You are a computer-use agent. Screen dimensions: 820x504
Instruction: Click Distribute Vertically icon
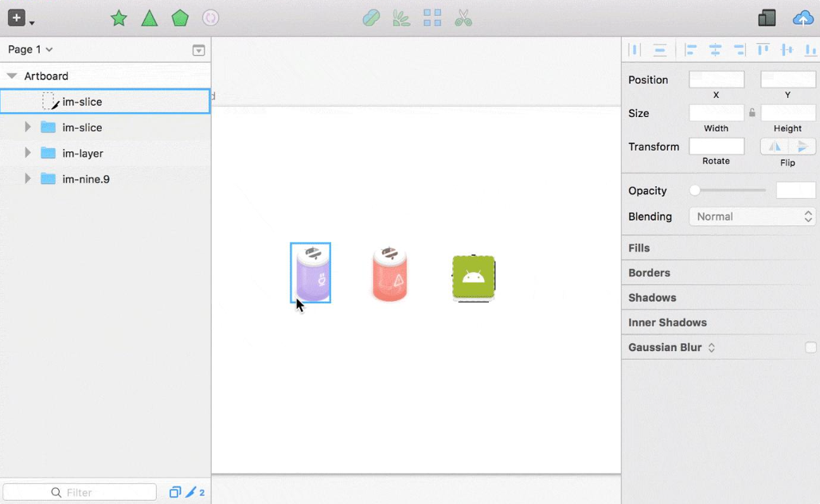660,50
